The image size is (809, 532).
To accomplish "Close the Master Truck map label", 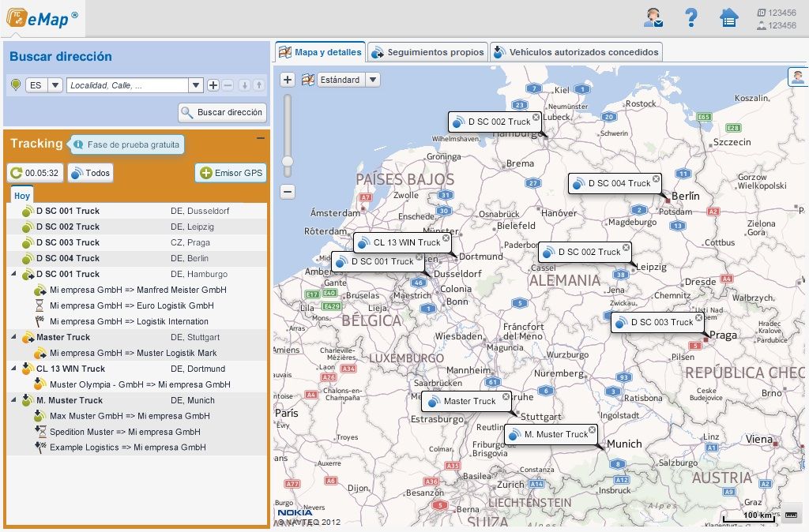I will (x=506, y=397).
